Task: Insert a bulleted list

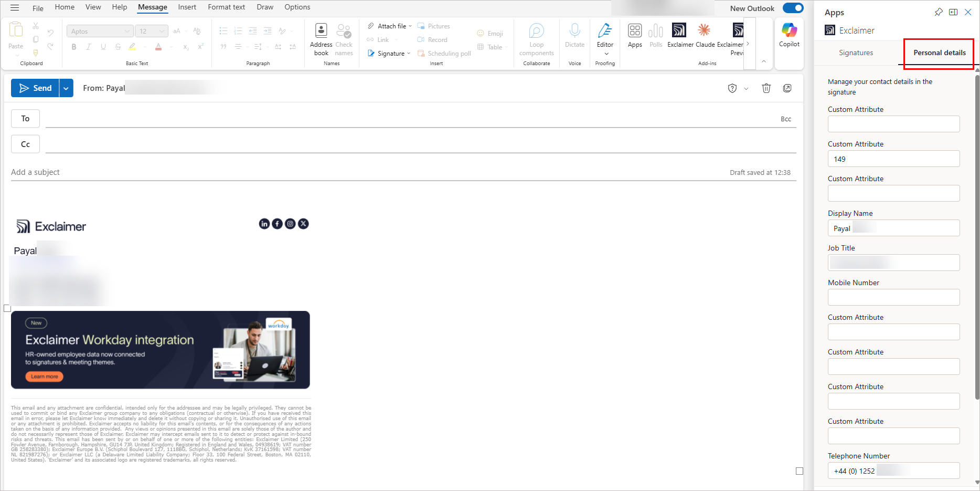Action: tap(223, 31)
